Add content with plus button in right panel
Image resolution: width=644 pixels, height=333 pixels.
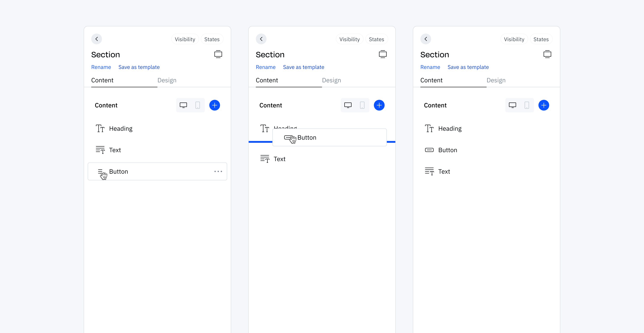point(544,105)
